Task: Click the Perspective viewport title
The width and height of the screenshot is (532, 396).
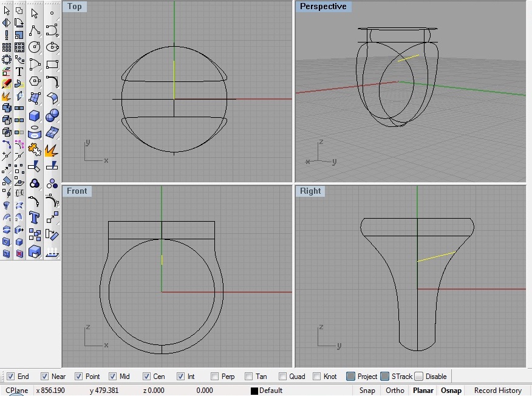Action: [x=323, y=7]
